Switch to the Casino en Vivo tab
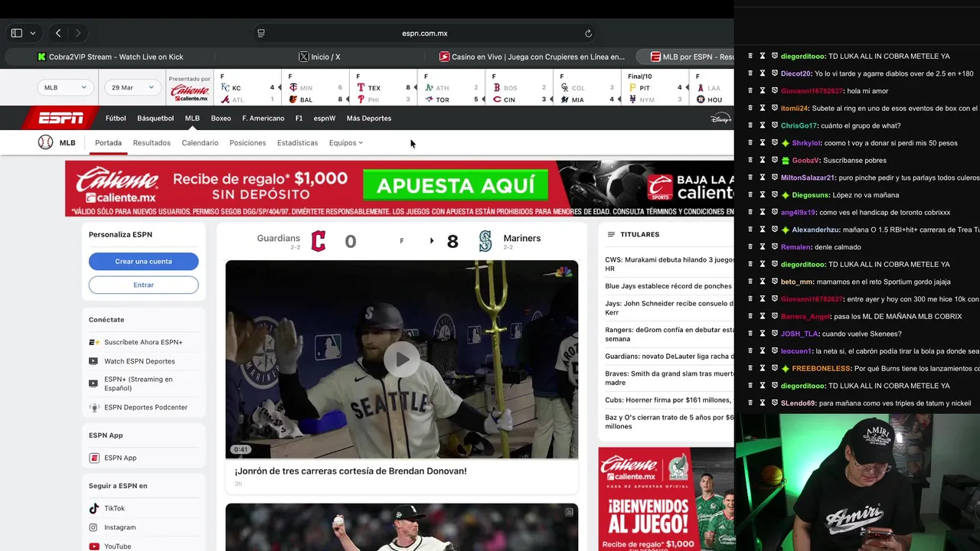This screenshot has height=551, width=980. tap(532, 57)
